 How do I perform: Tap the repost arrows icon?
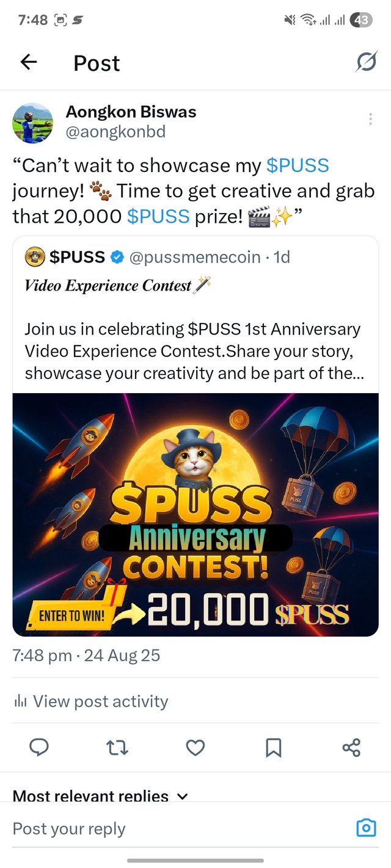(117, 747)
